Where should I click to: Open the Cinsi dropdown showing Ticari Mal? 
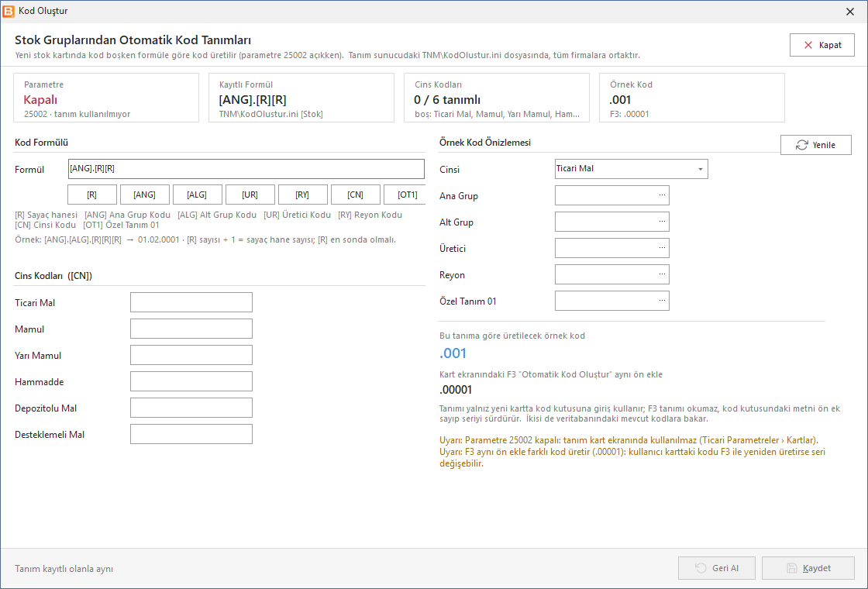[x=631, y=169]
